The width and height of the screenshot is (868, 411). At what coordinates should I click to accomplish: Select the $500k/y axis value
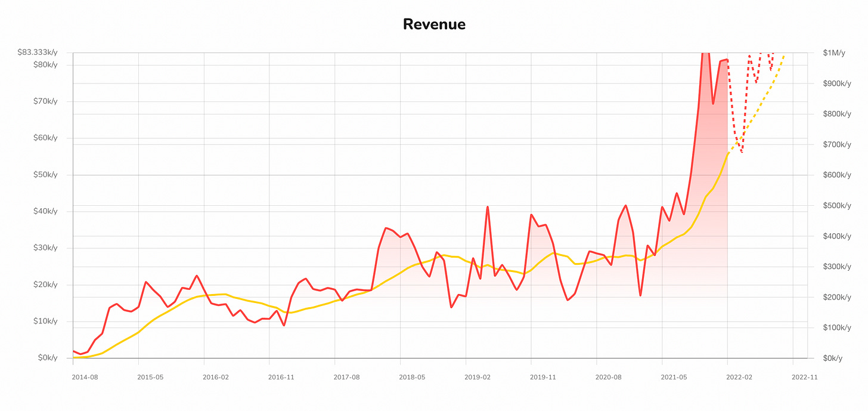[x=836, y=205]
